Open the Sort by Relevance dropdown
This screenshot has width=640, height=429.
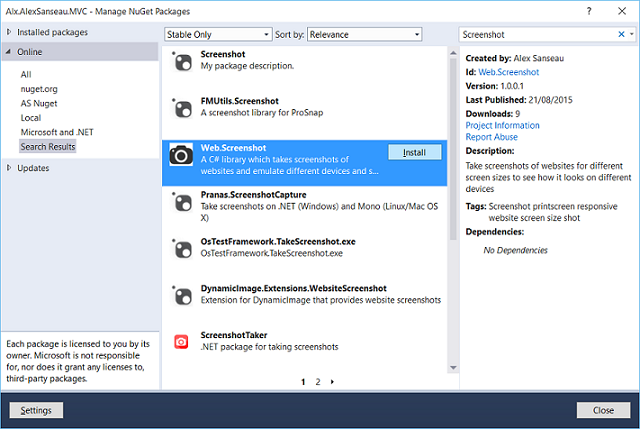click(x=364, y=34)
